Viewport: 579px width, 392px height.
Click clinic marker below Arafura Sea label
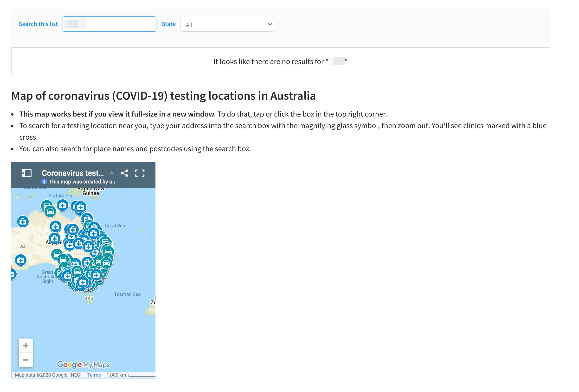63,205
